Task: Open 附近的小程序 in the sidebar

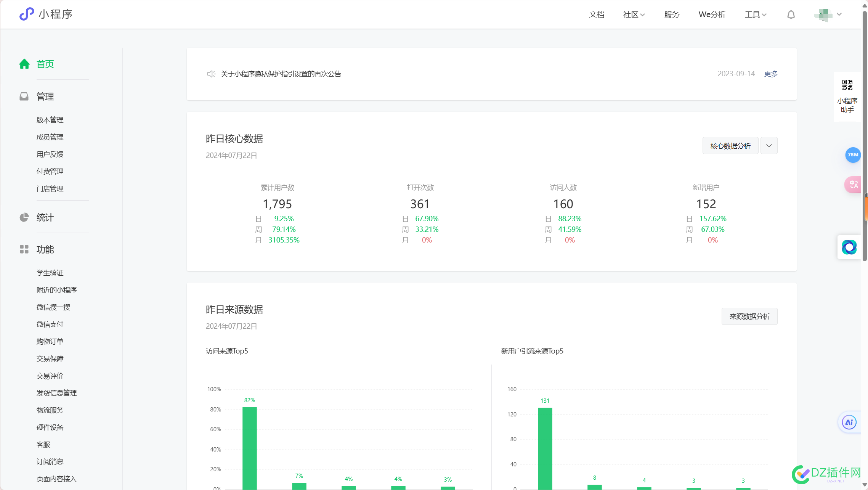Action: [57, 290]
